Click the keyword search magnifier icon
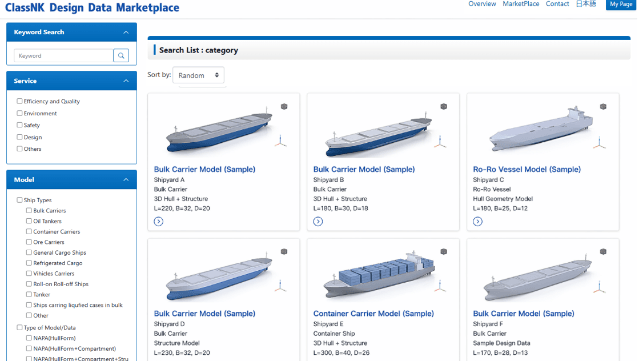The height and width of the screenshot is (361, 643). tap(121, 55)
